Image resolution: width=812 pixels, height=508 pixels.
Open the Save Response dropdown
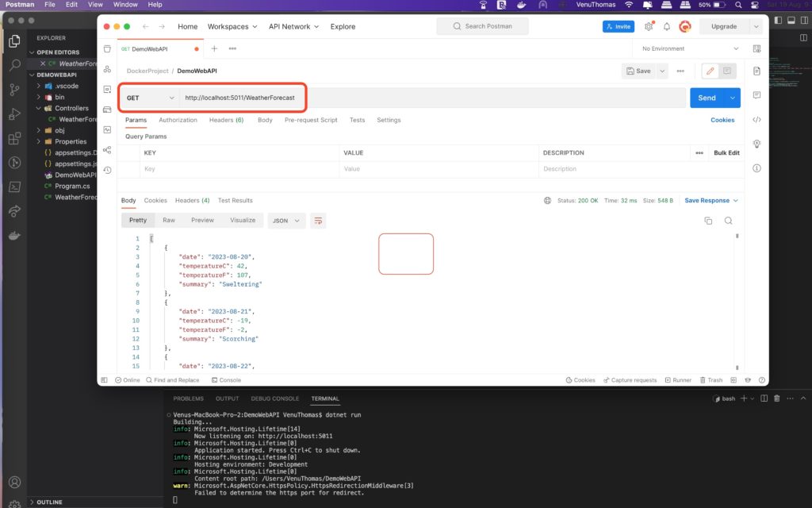point(711,201)
